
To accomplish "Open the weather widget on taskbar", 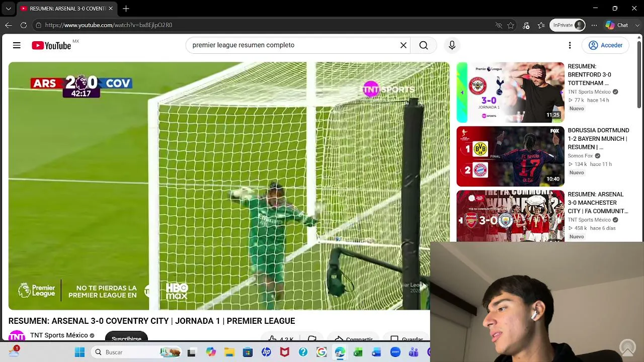I will coord(14,351).
